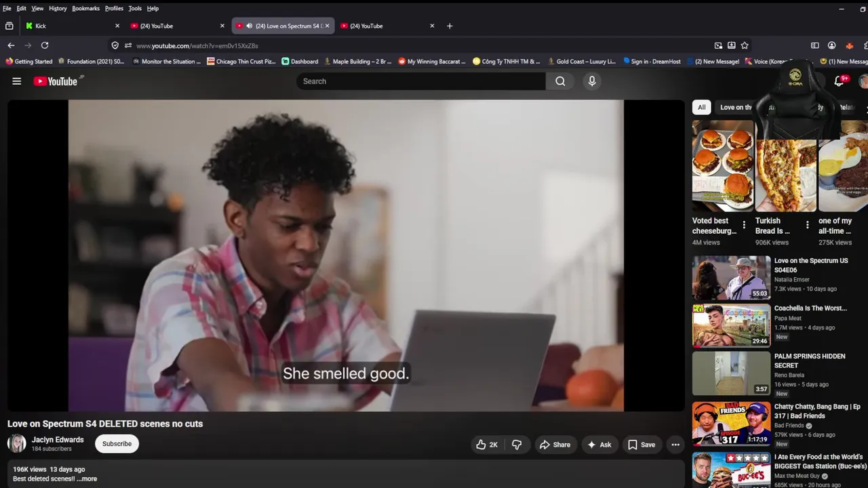Image resolution: width=868 pixels, height=488 pixels.
Task: Close the Love on Spectrum tab
Action: click(327, 26)
